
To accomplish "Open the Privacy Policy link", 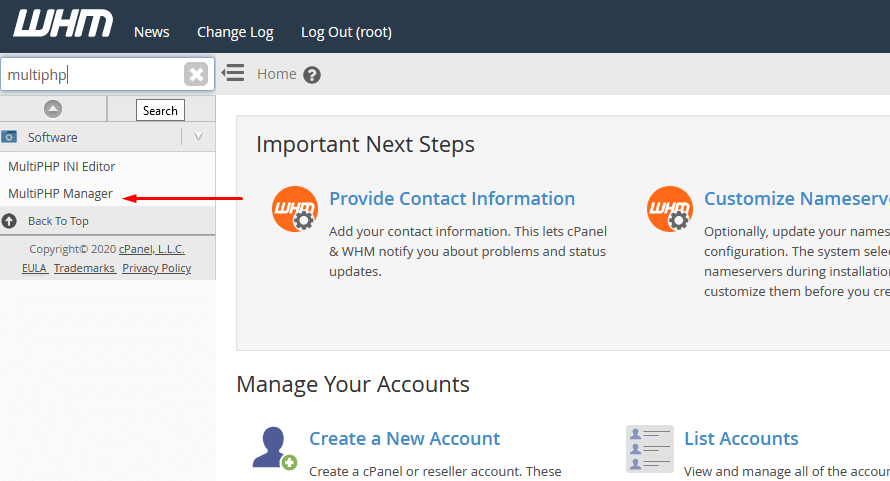I will (157, 268).
